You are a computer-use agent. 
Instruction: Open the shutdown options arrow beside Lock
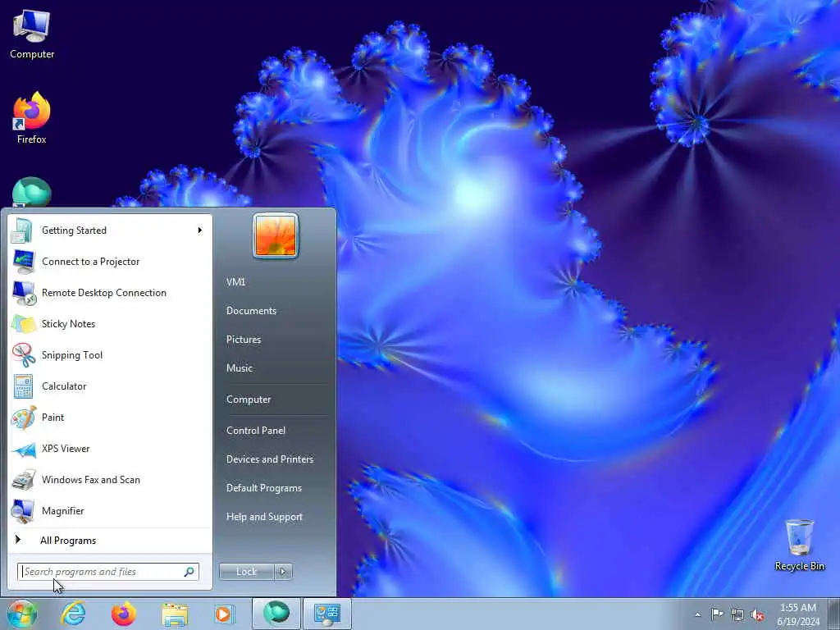(283, 572)
